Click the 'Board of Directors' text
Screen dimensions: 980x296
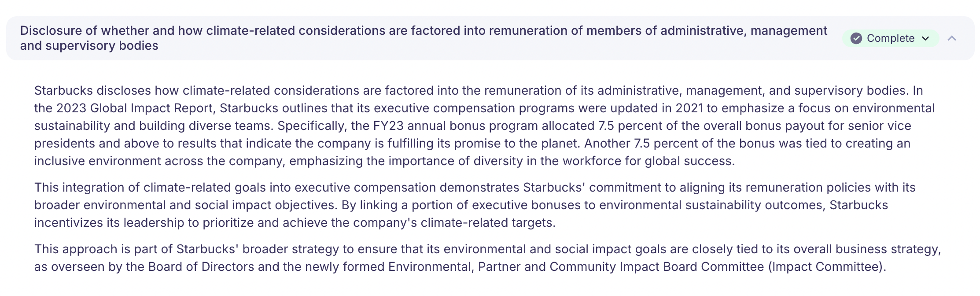click(201, 267)
